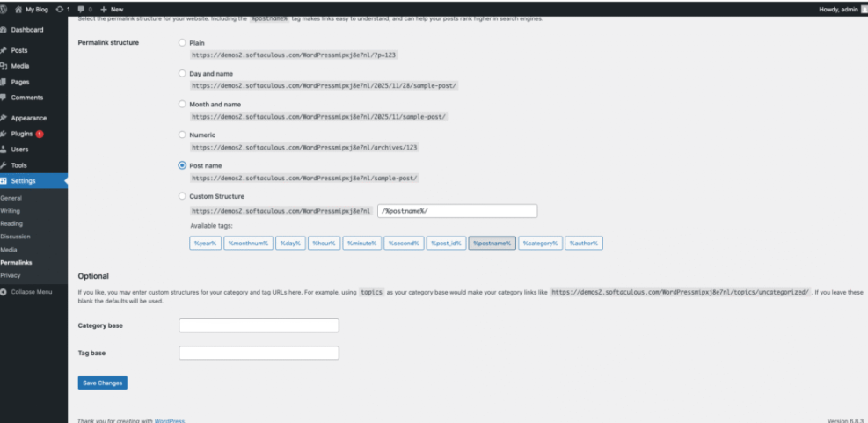Screen dimensions: 868x423
Task: Go to Reading settings submenu
Action: 11,223
